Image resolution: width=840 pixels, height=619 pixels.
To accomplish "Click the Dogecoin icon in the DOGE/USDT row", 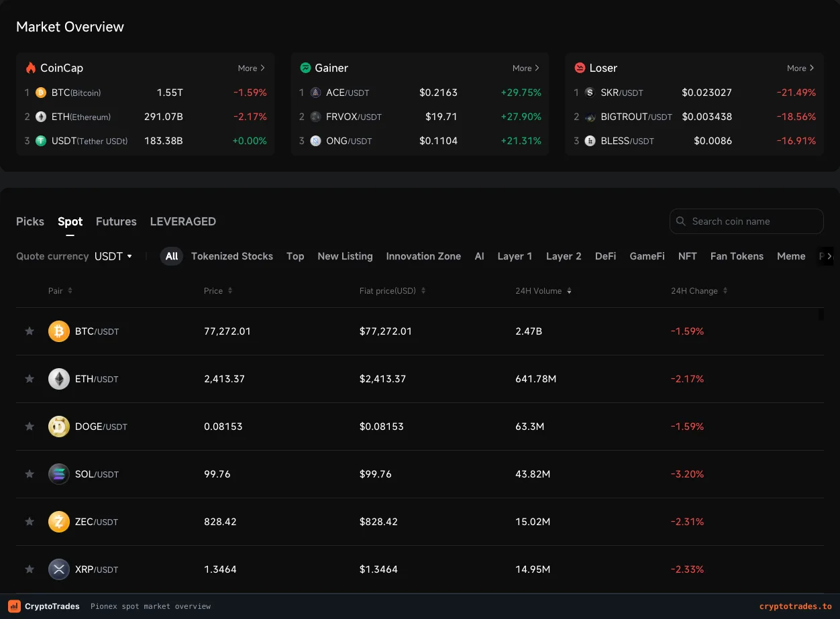I will 59,427.
